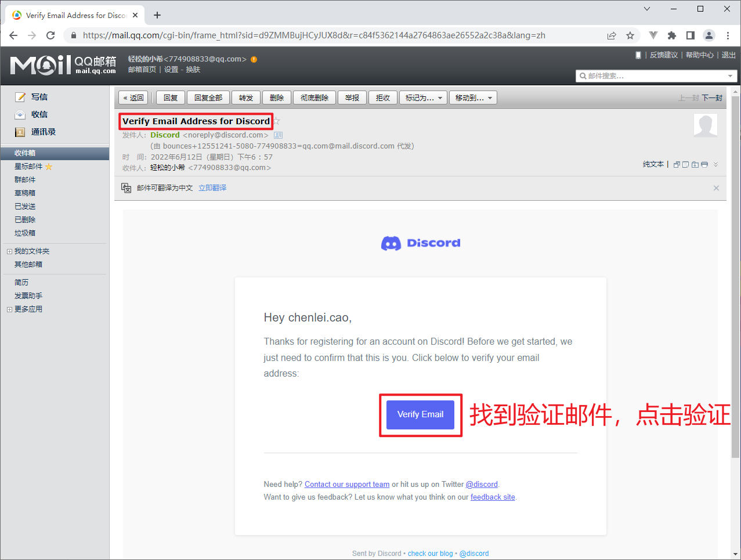This screenshot has width=741, height=560.
Task: Click the contact card icon beside noreply@discord.com
Action: pos(278,135)
